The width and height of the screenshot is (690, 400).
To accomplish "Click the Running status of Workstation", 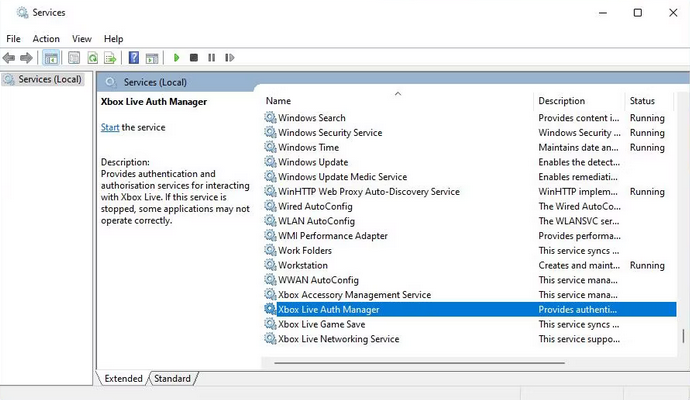I will (x=647, y=265).
